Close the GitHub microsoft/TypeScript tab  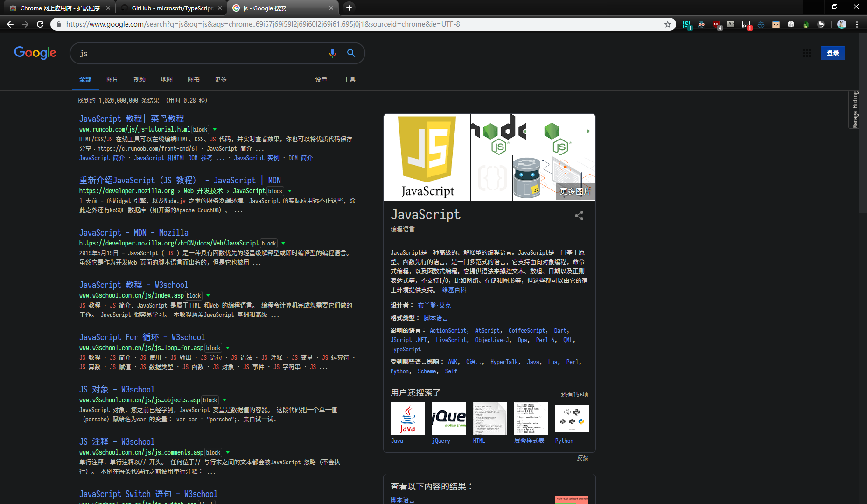219,8
